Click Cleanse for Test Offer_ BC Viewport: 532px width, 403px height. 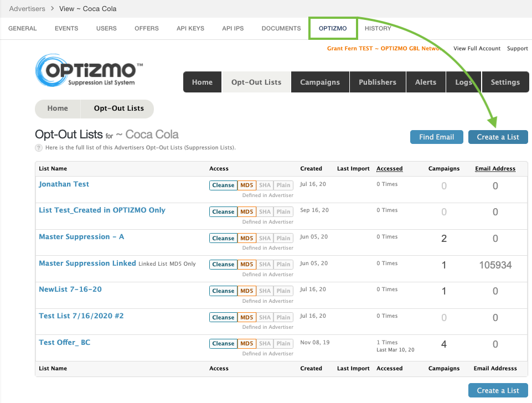click(x=223, y=343)
